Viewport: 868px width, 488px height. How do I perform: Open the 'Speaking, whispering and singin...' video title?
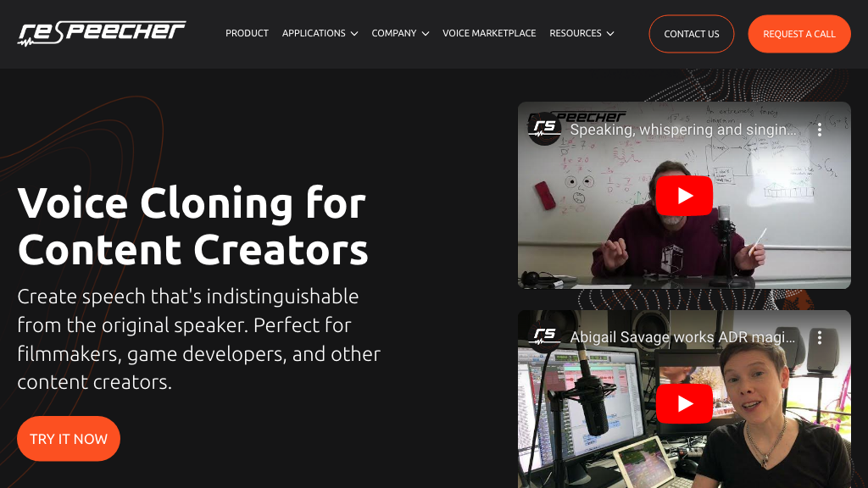click(683, 130)
